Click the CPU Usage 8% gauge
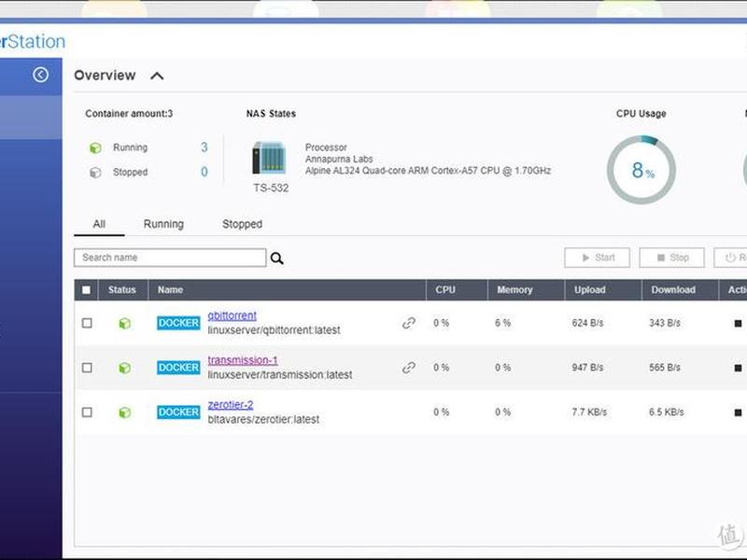The height and width of the screenshot is (560, 747). point(641,170)
